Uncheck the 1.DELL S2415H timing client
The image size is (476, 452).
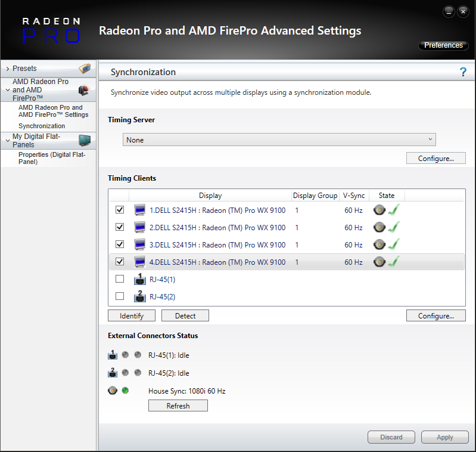tap(120, 210)
